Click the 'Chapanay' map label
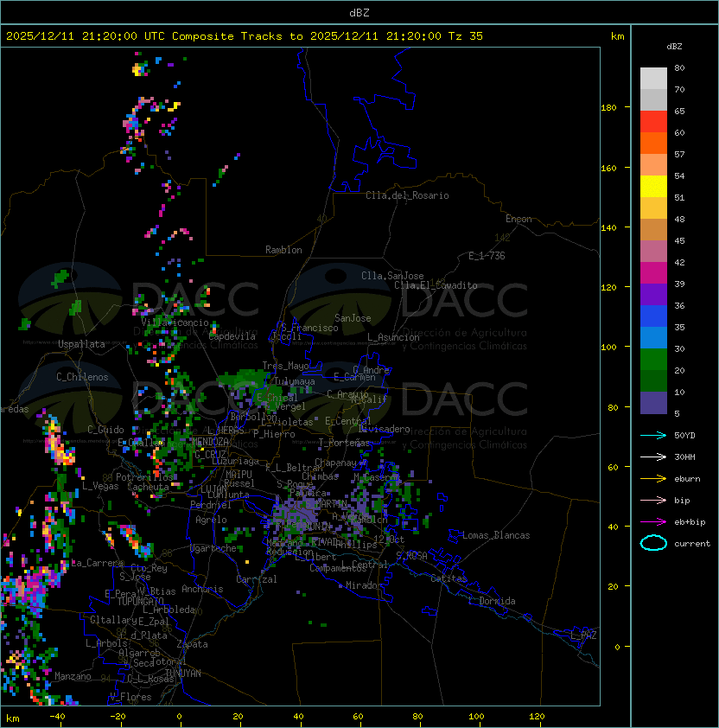Screen dimensions: 719x728 [x=335, y=463]
